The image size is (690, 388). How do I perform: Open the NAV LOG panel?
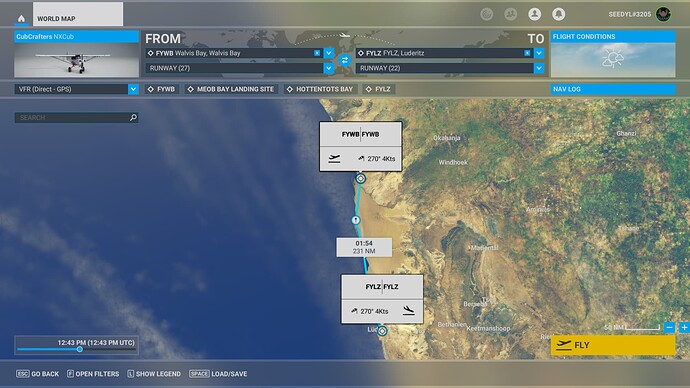[613, 89]
